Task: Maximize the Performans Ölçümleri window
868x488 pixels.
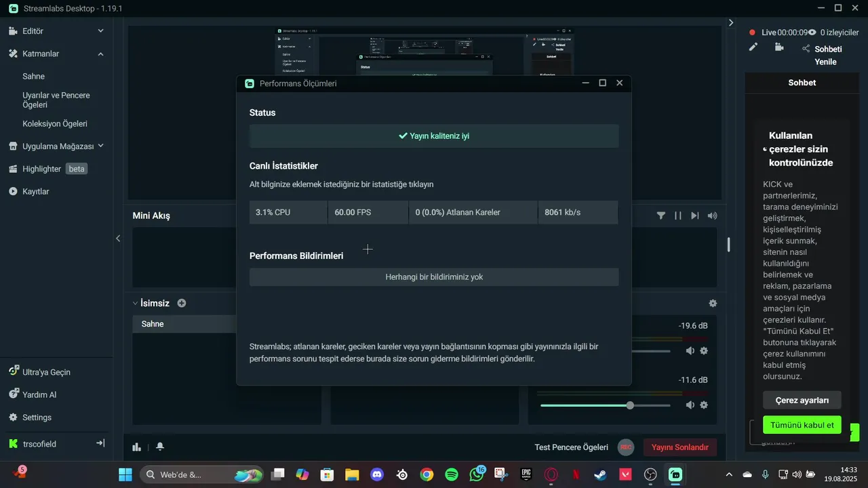Action: coord(602,83)
